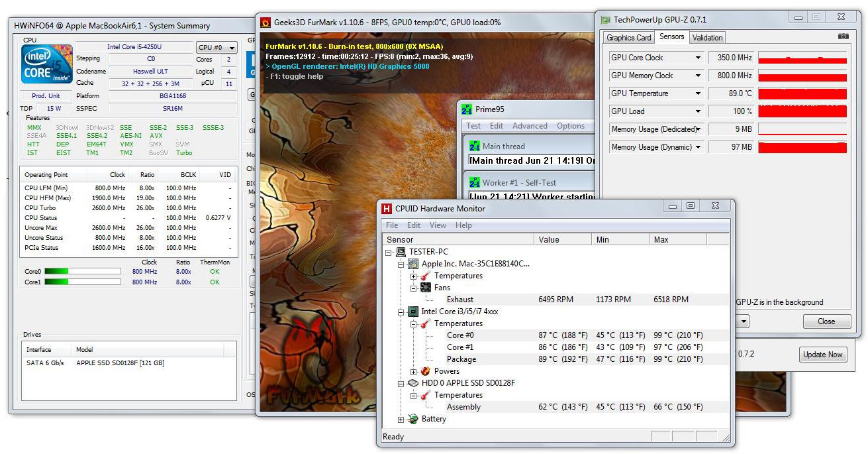This screenshot has width=868, height=454.
Task: Click the Update Now button
Action: click(823, 355)
